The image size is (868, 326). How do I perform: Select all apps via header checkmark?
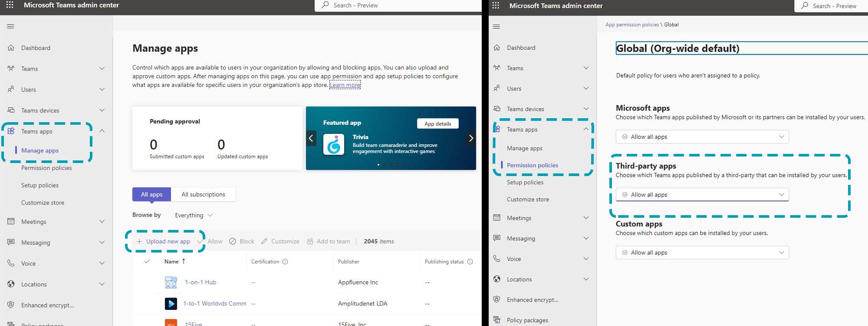tap(147, 261)
